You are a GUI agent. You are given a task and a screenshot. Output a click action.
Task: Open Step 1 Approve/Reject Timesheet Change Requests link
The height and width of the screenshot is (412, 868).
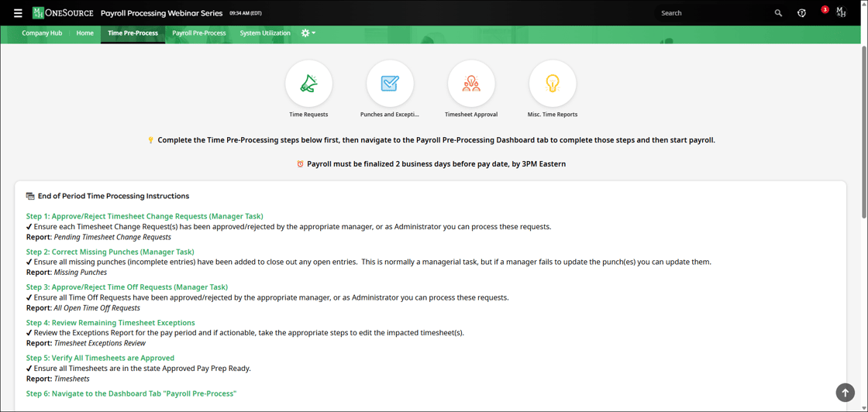[144, 216]
